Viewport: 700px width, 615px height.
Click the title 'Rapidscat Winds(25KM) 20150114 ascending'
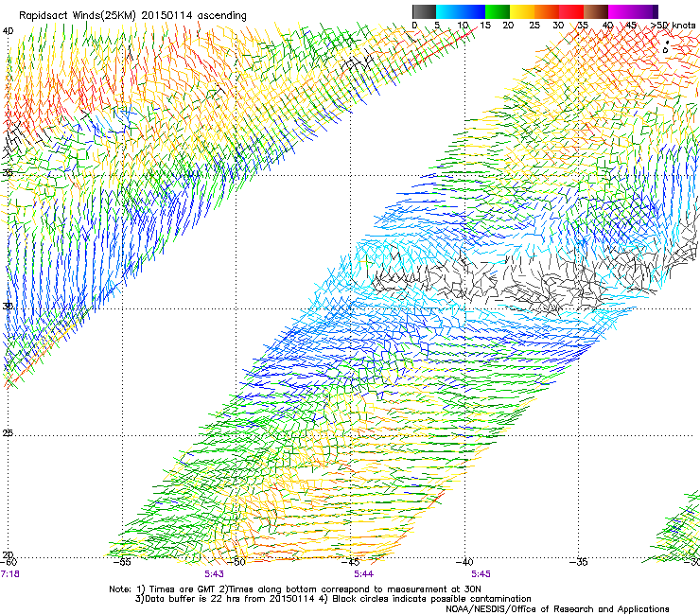pyautogui.click(x=132, y=16)
